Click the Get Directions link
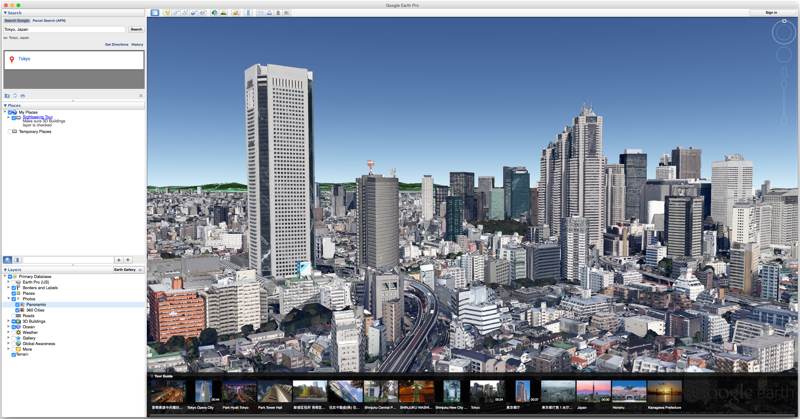 (x=117, y=45)
